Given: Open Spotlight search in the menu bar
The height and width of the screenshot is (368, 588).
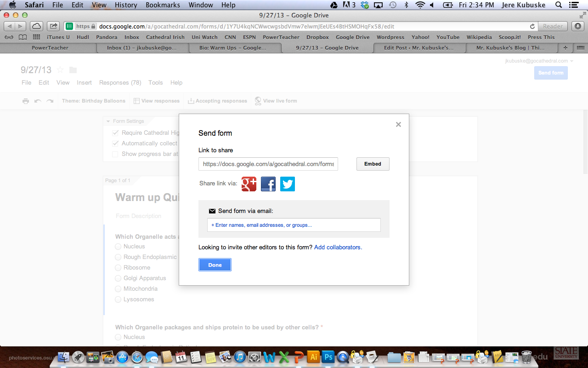Looking at the screenshot, I should (559, 5).
